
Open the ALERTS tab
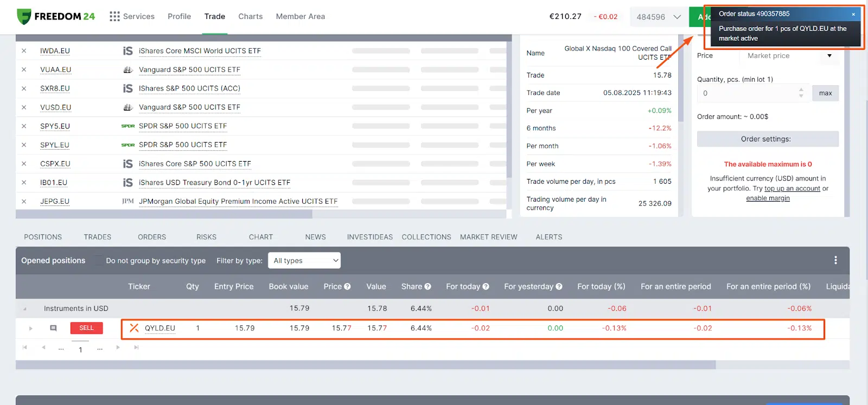click(549, 237)
